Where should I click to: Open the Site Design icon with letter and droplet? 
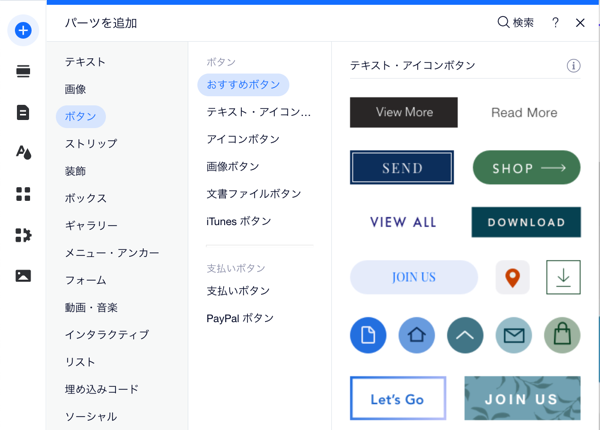pos(23,153)
